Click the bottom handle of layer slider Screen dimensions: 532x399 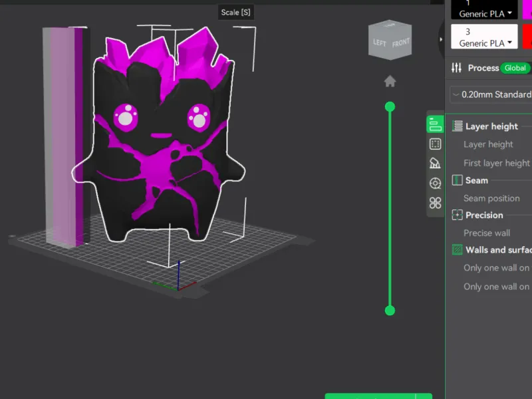coord(390,311)
